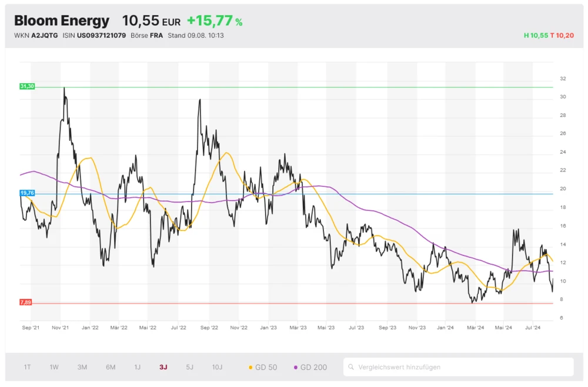The image size is (588, 387).
Task: Toggle the GD 200 moving average
Action: pos(310,368)
